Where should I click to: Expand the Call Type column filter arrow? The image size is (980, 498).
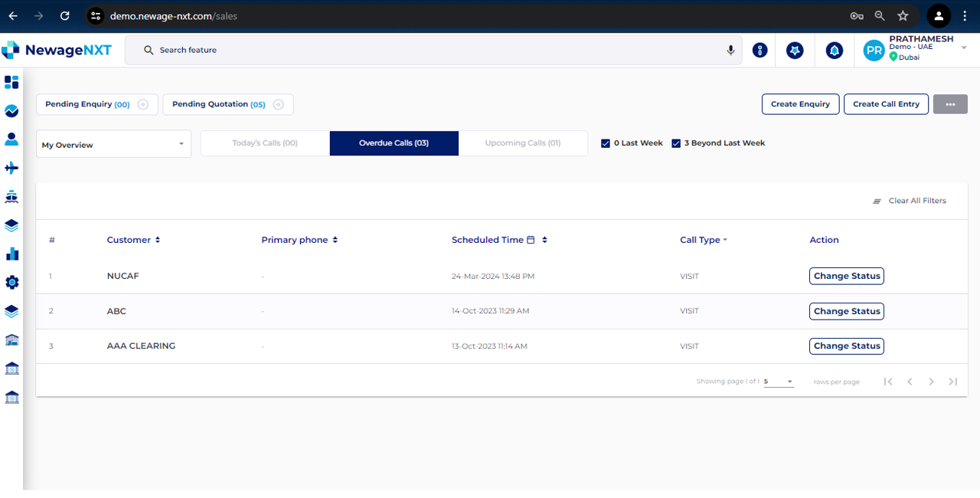[x=725, y=241]
